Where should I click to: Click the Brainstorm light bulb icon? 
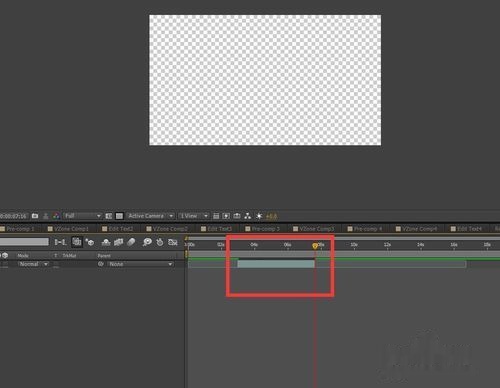tap(147, 242)
